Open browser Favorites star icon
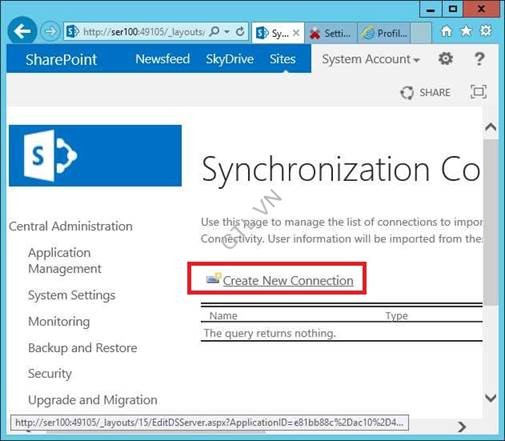This screenshot has width=505, height=441. click(466, 31)
